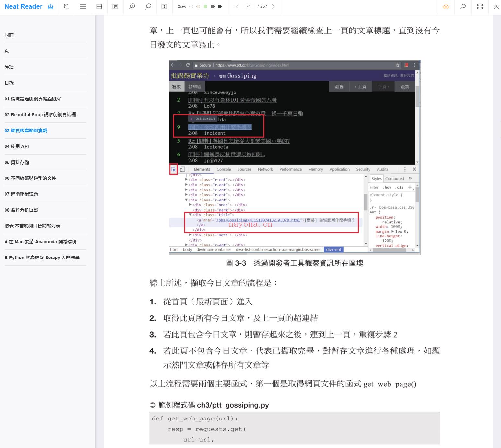This screenshot has height=448, width=501.
Task: Click the code line resp = requests.get(
Action: [x=207, y=429]
